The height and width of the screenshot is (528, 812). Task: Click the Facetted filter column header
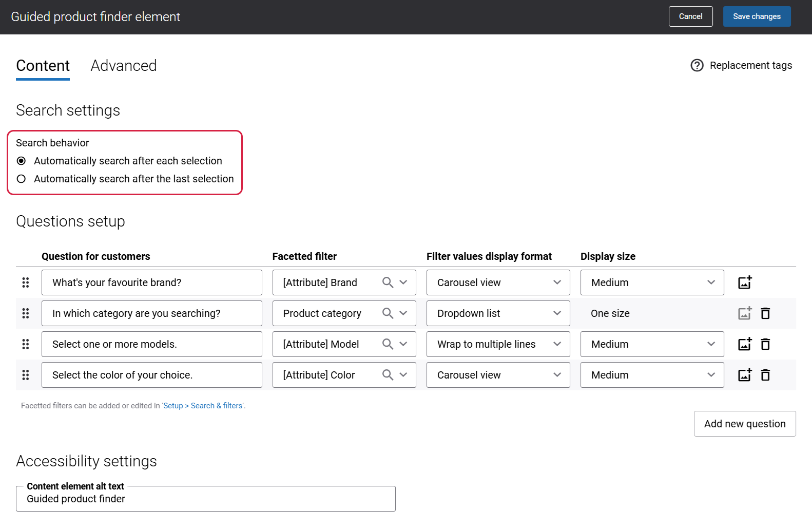[x=304, y=256]
